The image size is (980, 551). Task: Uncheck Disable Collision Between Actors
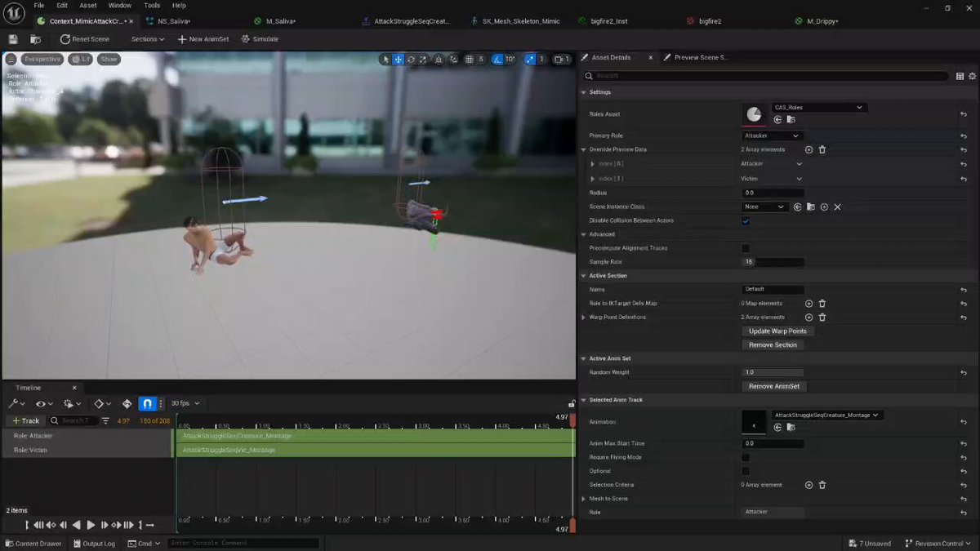tap(746, 220)
